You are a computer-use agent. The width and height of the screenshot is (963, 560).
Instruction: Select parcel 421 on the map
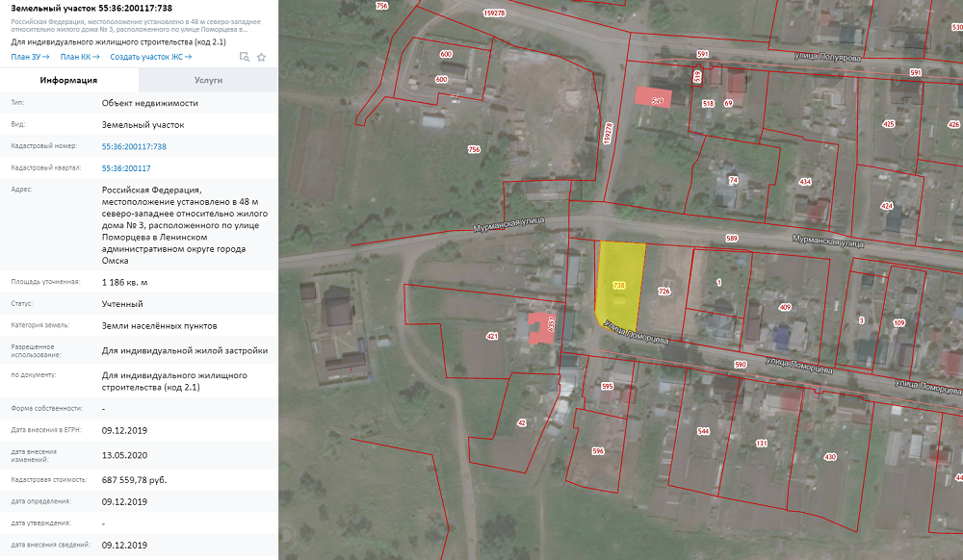click(492, 336)
